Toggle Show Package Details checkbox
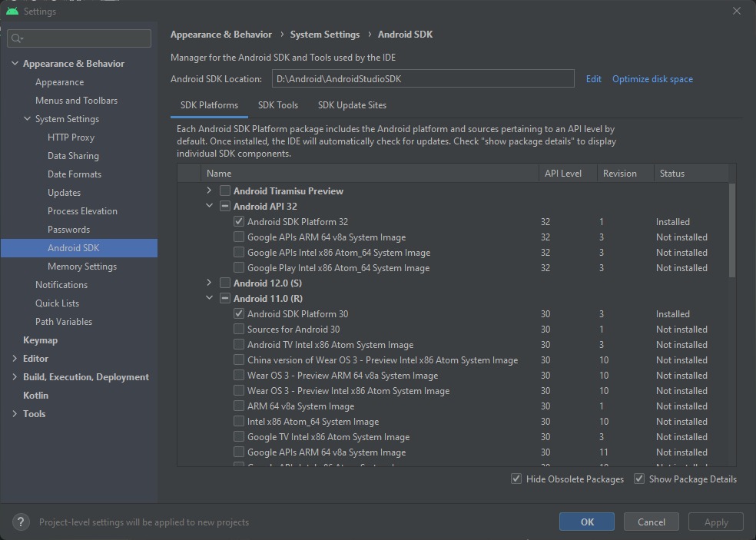Image resolution: width=756 pixels, height=540 pixels. click(x=639, y=479)
